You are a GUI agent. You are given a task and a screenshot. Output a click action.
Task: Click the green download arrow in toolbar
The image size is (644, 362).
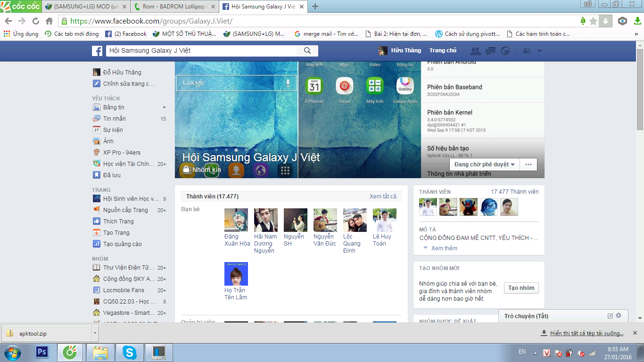pos(637,21)
